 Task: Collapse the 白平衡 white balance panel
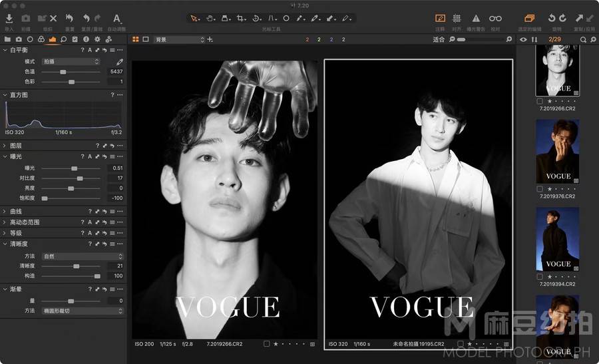point(5,50)
